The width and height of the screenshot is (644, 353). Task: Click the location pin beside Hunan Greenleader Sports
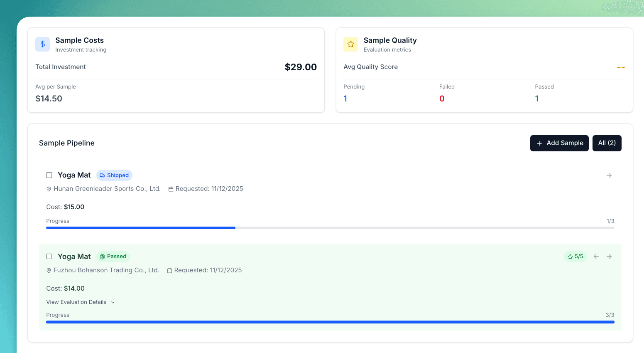pyautogui.click(x=49, y=189)
